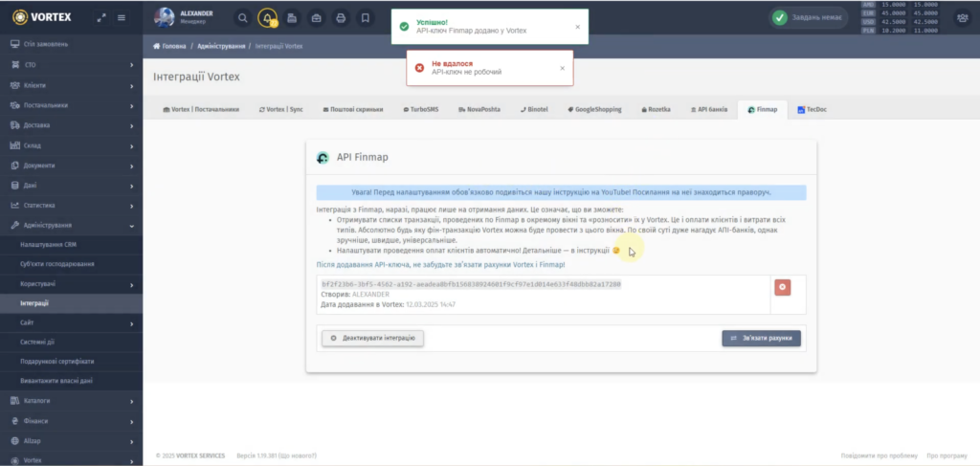Open 'Налаштування CRM' submenu item
Viewport: 980px width, 466px height.
pyautogui.click(x=71, y=244)
